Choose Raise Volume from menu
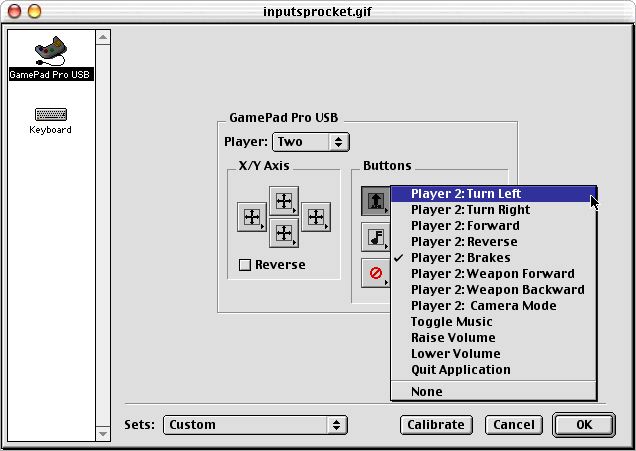Screen dimensions: 636x451 493,338
